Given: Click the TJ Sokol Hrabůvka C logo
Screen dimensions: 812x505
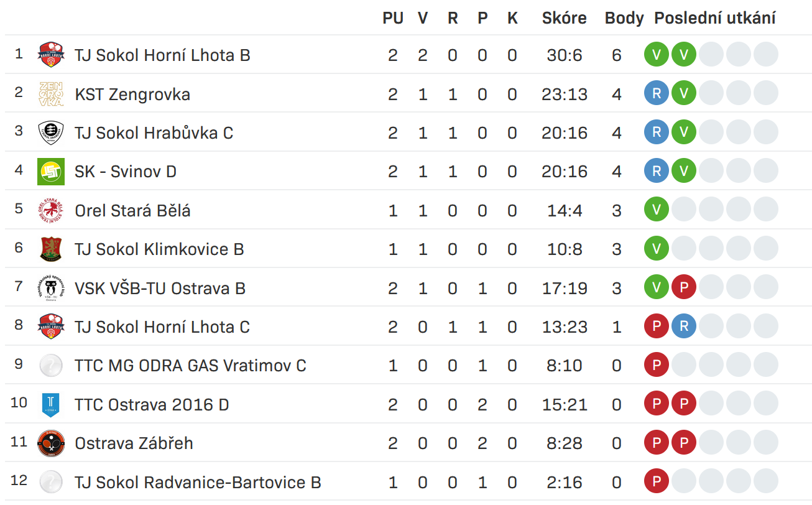Looking at the screenshot, I should [x=51, y=133].
